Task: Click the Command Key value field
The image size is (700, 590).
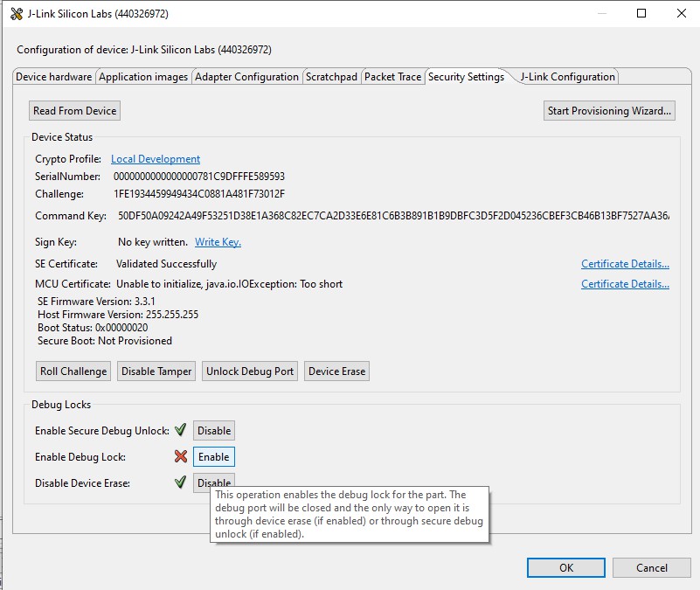Action: pos(393,216)
